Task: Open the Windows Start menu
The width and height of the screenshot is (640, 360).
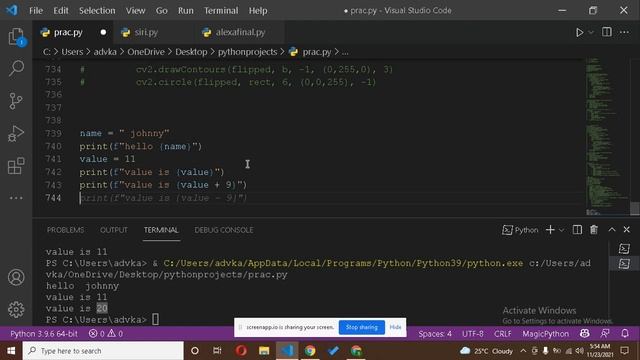Action: click(11, 351)
